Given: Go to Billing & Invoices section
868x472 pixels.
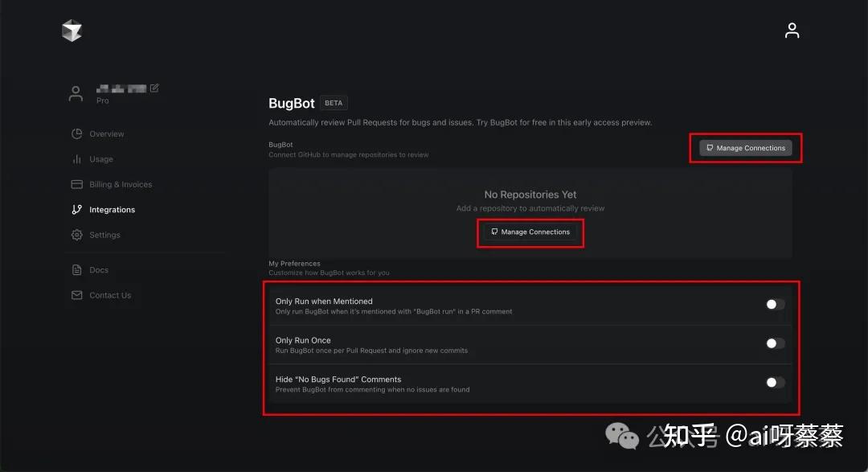Looking at the screenshot, I should [121, 185].
